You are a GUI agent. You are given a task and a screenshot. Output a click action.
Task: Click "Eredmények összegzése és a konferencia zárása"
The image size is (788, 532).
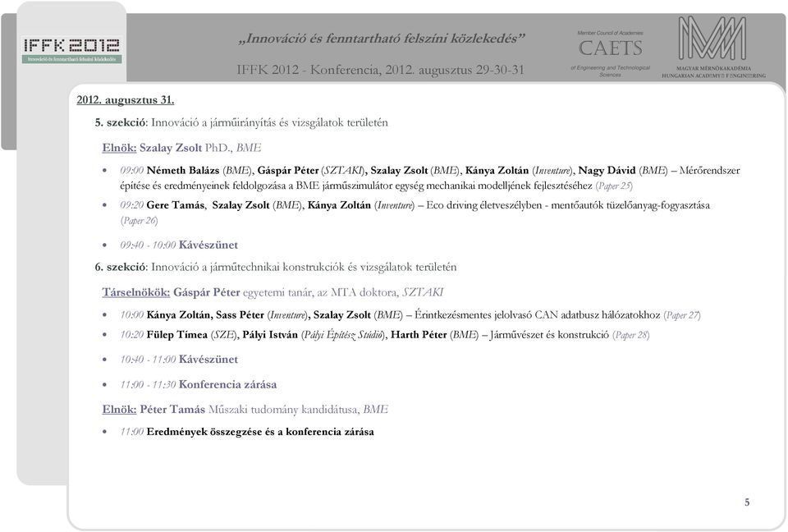coord(260,432)
